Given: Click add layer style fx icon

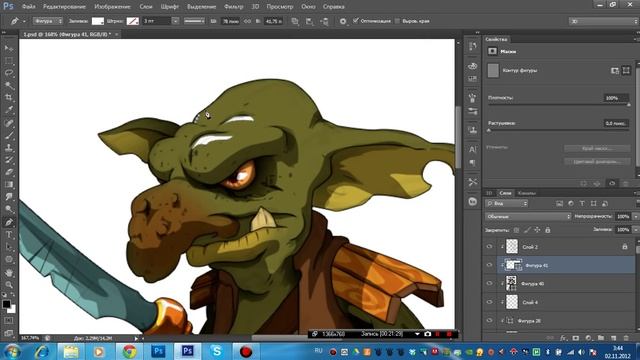Looking at the screenshot, I should [563, 338].
